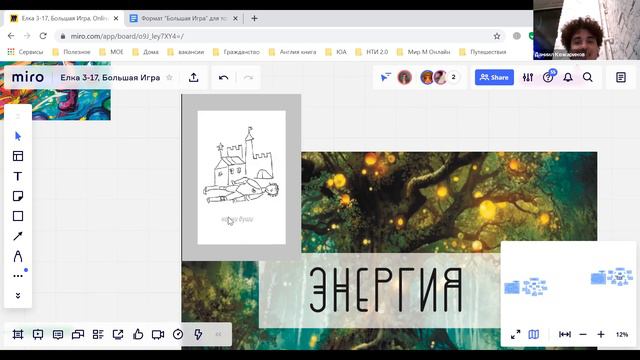
Task: Open the Путешествия bookmark folder
Action: tap(483, 52)
